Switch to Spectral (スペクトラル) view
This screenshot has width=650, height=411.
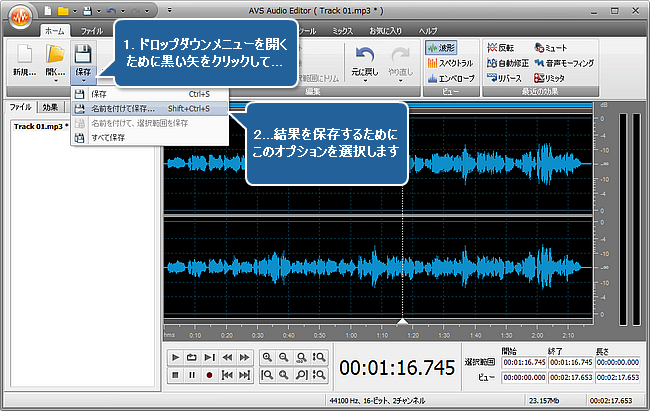click(450, 62)
